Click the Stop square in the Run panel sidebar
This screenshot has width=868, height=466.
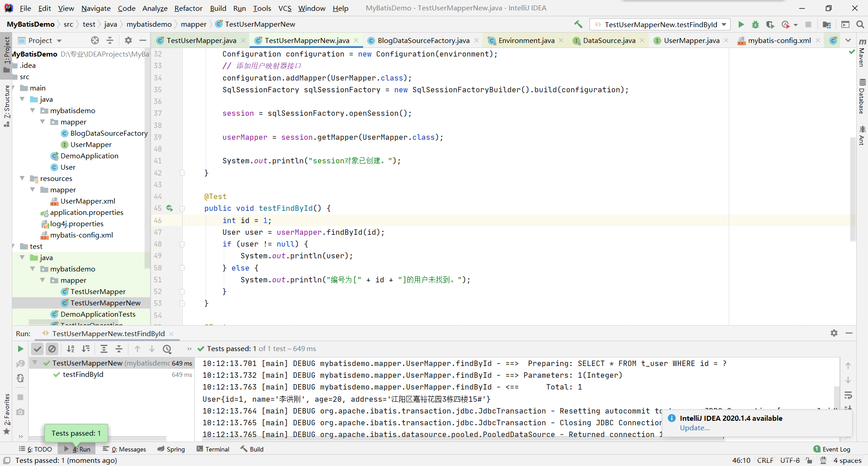click(20, 397)
